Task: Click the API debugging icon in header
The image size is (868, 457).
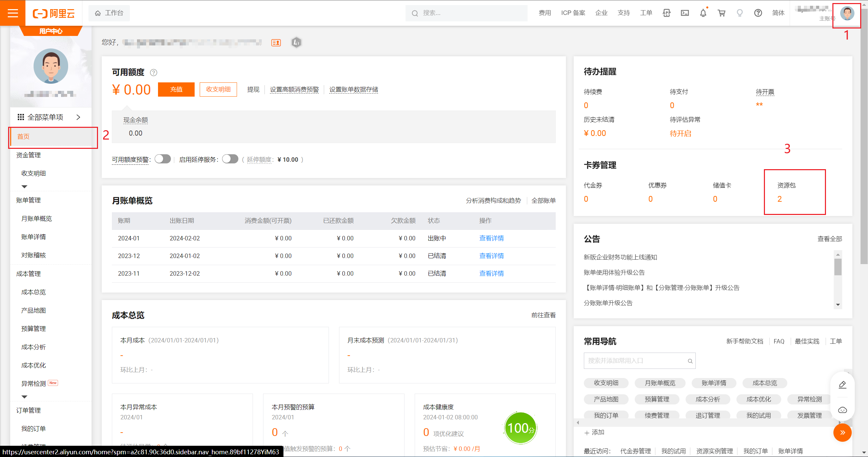Action: click(x=666, y=13)
